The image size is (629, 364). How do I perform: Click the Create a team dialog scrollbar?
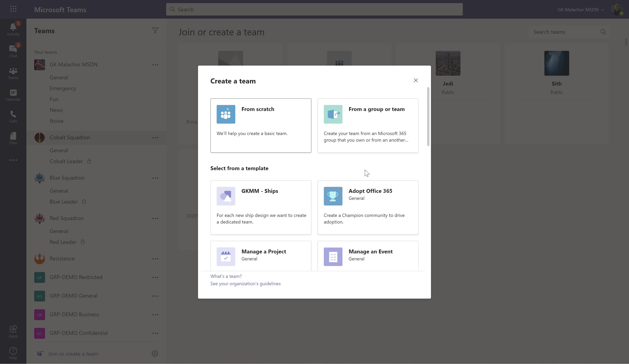tap(428, 116)
